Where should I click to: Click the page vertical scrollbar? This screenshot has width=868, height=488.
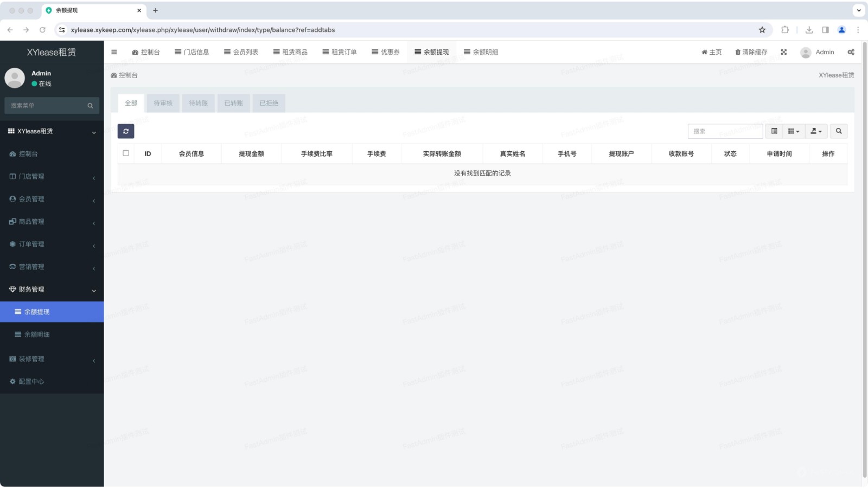click(x=865, y=260)
